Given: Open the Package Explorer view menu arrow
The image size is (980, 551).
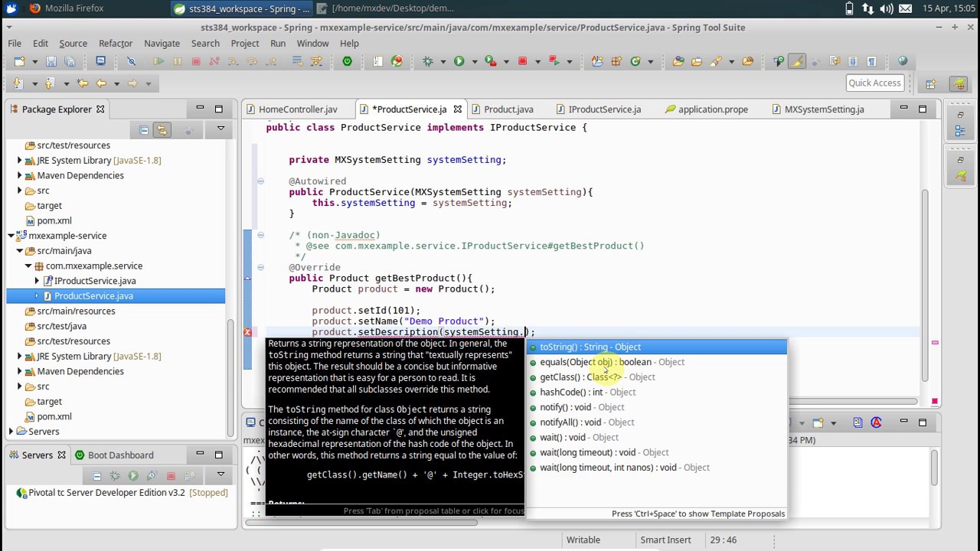Looking at the screenshot, I should coord(220,129).
